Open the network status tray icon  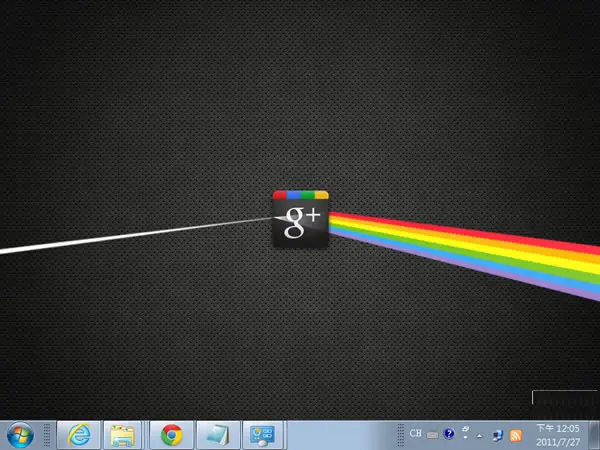pyautogui.click(x=497, y=435)
